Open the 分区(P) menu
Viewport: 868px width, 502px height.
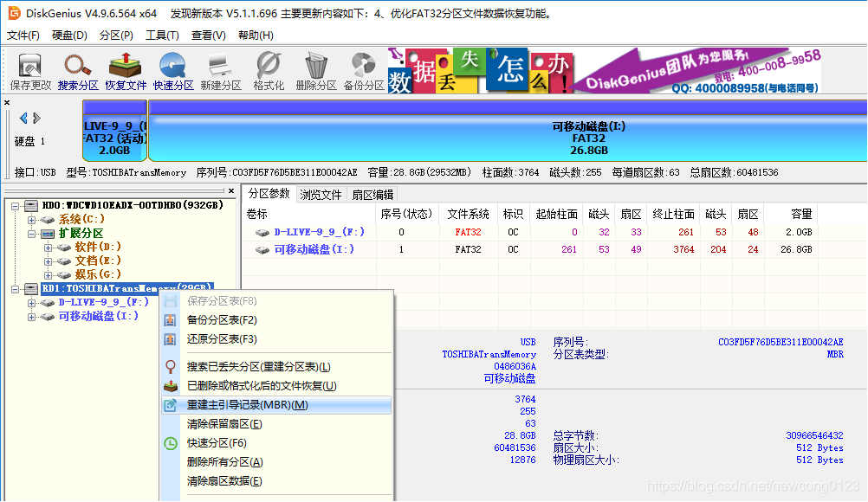point(116,35)
